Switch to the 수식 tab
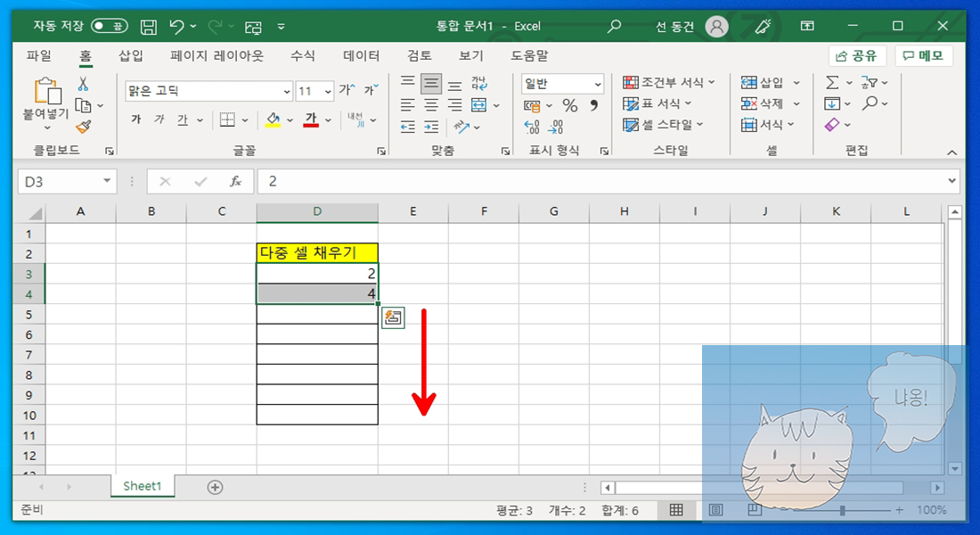 pos(303,55)
